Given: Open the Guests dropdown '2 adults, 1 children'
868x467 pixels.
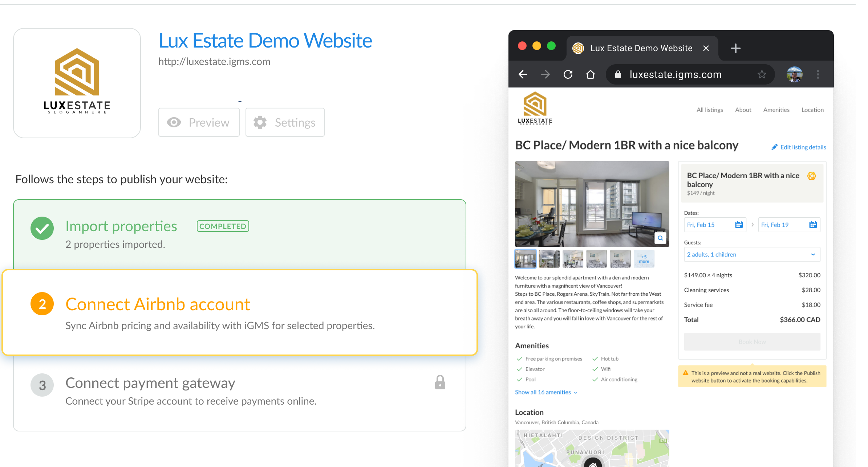Looking at the screenshot, I should [x=752, y=254].
